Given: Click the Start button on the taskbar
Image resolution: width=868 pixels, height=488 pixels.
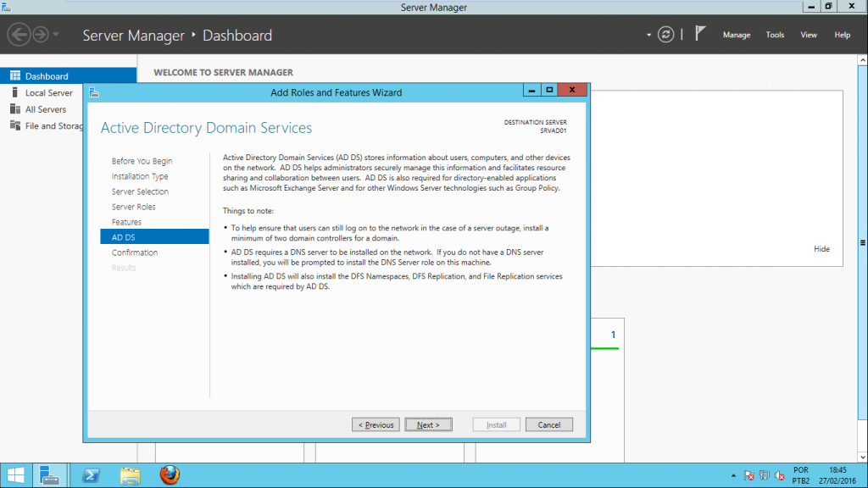Looking at the screenshot, I should (17, 475).
